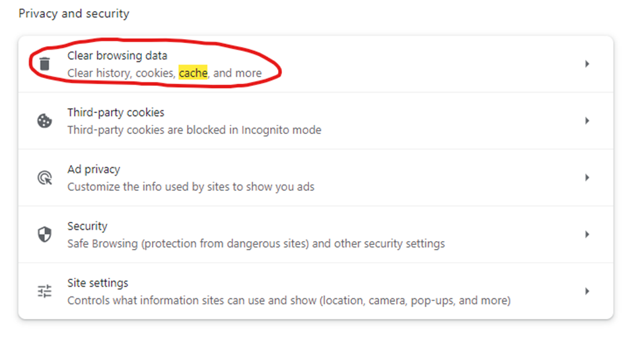This screenshot has width=644, height=348.
Task: Expand the Site settings arrow
Action: coord(587,291)
